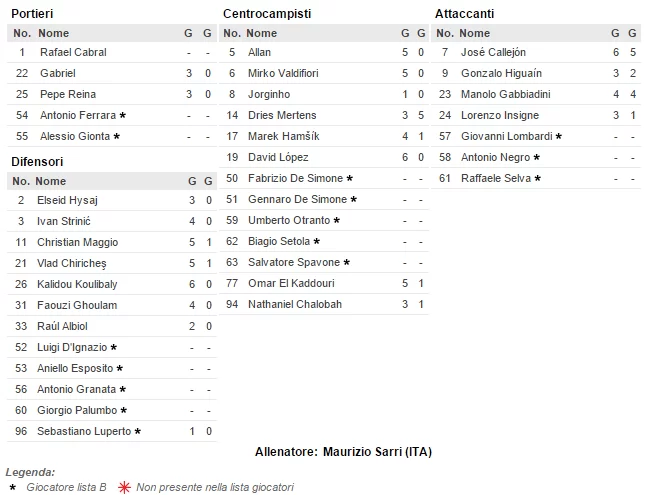Click the Nome header under Portieri
Image resolution: width=647 pixels, height=495 pixels.
coord(53,33)
